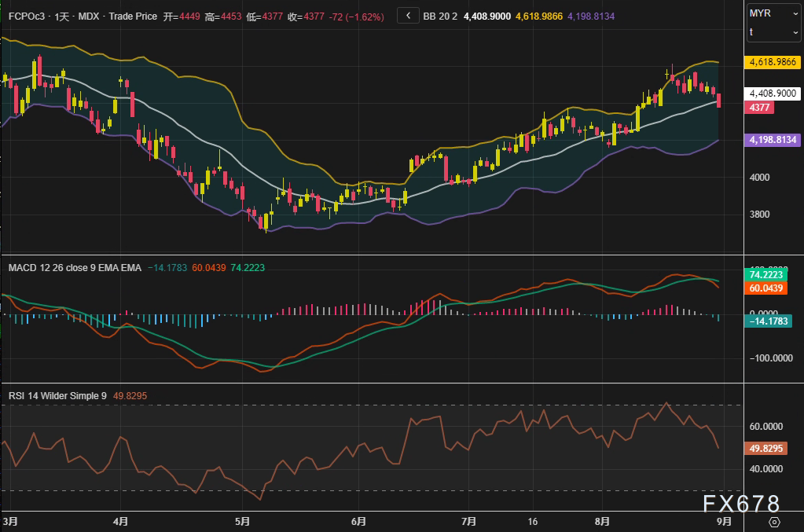Click the 4000 level on price axis

coord(759,178)
